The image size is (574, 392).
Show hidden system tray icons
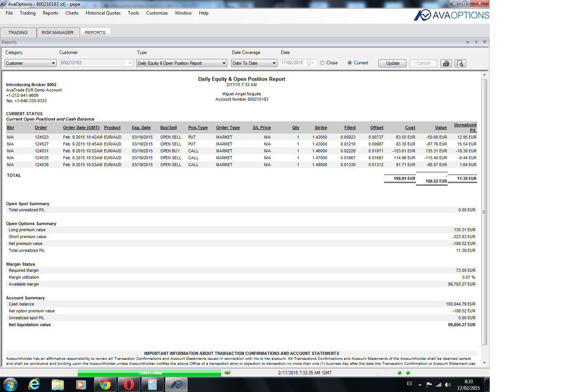[420, 385]
